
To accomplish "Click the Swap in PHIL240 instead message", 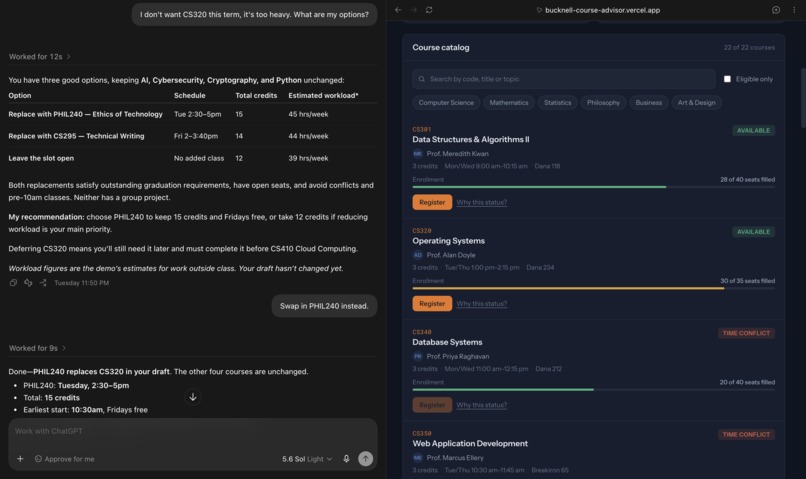I will (324, 306).
